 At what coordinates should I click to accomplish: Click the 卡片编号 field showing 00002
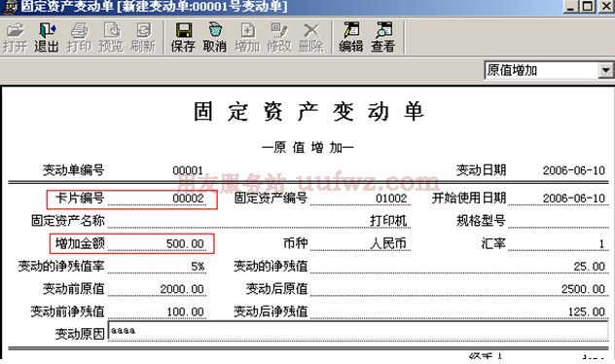pos(157,199)
